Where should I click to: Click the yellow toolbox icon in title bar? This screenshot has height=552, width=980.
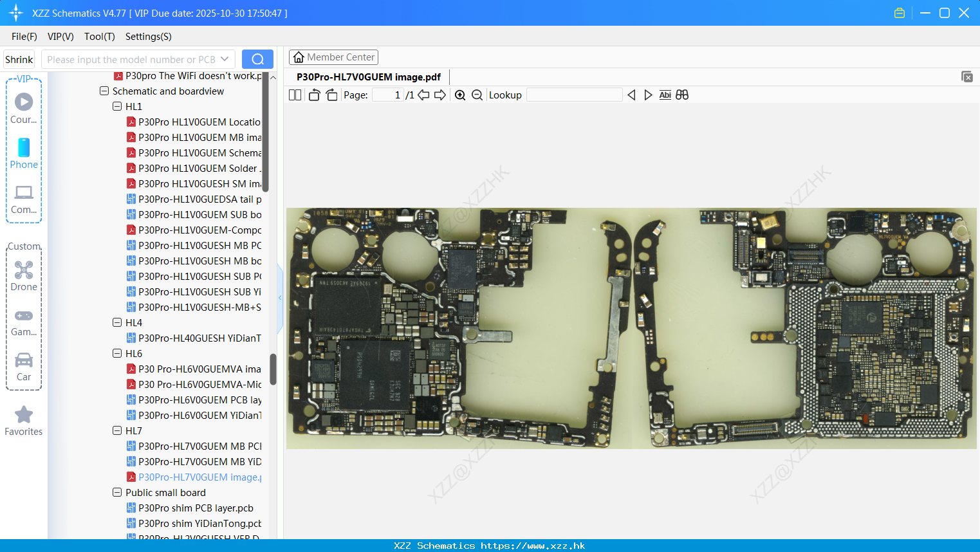[900, 13]
